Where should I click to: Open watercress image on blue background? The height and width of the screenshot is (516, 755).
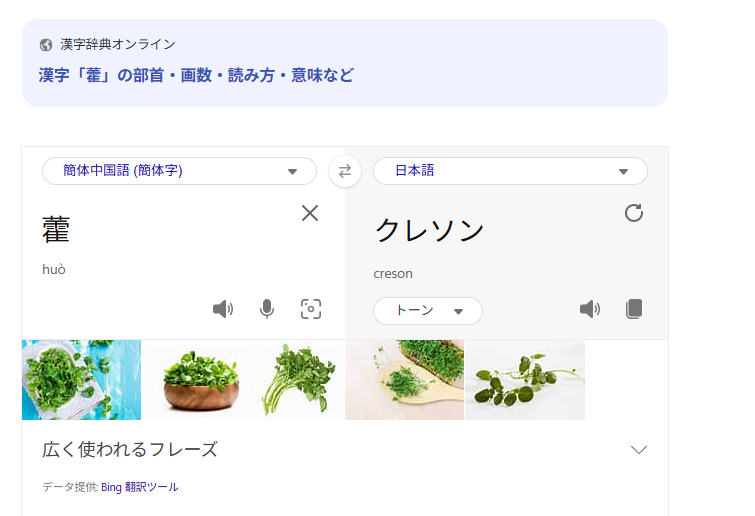pyautogui.click(x=81, y=380)
